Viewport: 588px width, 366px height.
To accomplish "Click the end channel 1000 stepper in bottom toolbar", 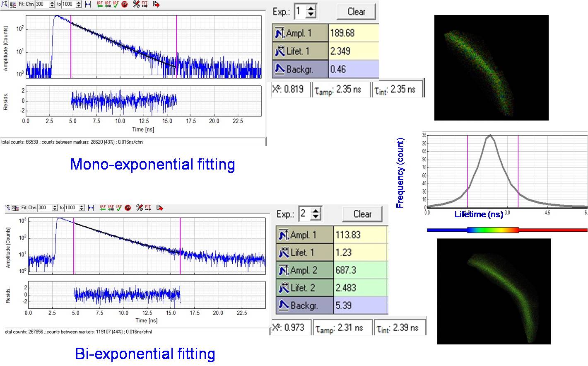I will coord(82,208).
